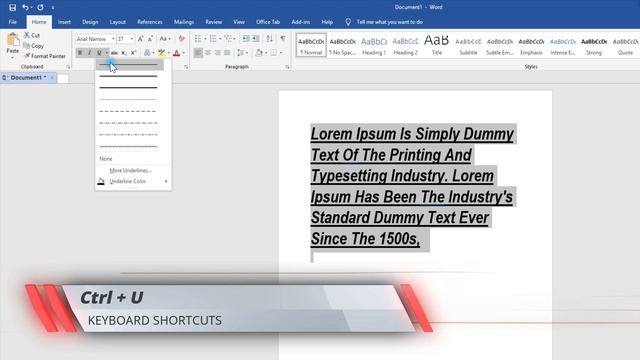Image resolution: width=640 pixels, height=360 pixels.
Task: Switch to the Insert tab
Action: [x=64, y=22]
